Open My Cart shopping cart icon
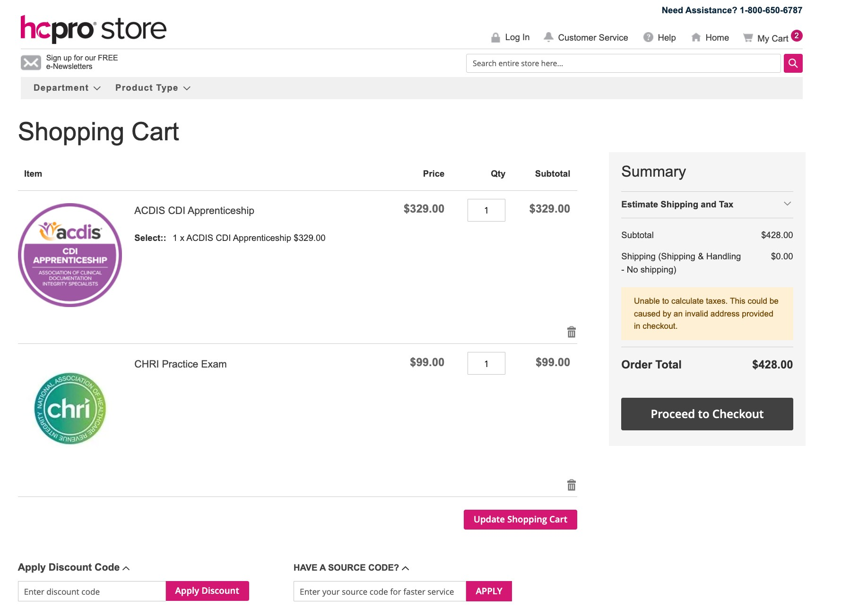Screen dimensions: 850x616 pyautogui.click(x=748, y=38)
